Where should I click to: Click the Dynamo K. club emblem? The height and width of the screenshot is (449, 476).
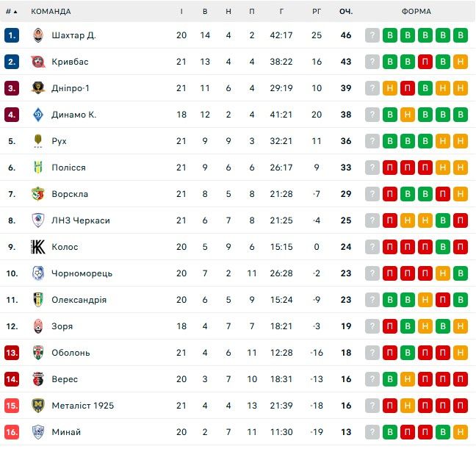tap(38, 115)
